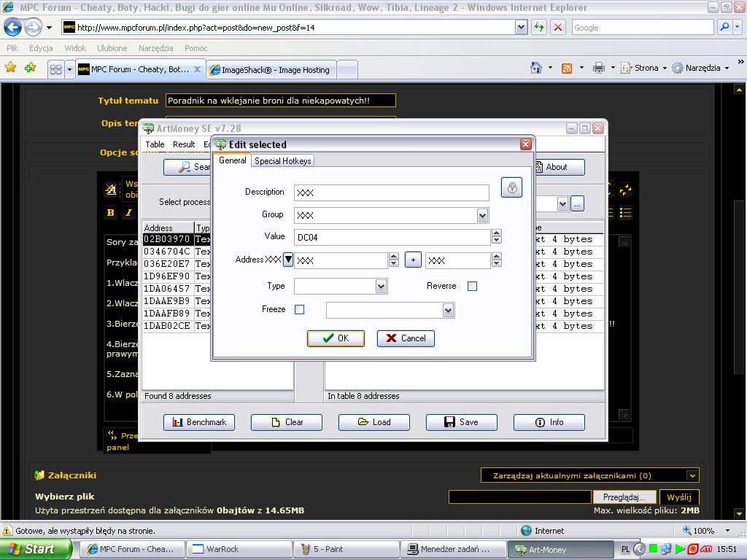747x560 pixels.
Task: Open the Freeze mode dropdown
Action: tap(448, 311)
